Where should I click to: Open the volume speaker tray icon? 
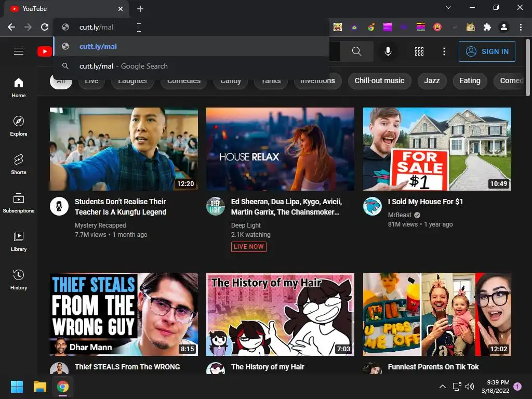tap(470, 387)
